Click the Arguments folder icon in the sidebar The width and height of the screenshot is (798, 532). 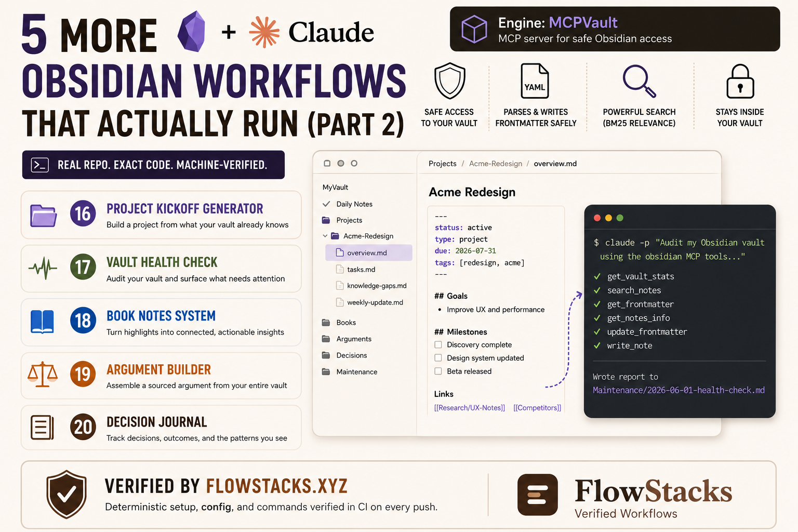point(326,339)
